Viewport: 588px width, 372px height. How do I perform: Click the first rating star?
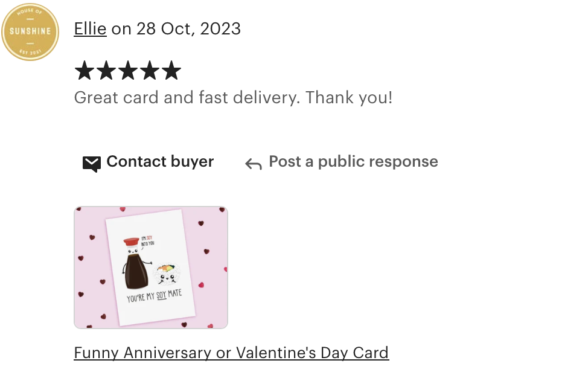pyautogui.click(x=85, y=70)
